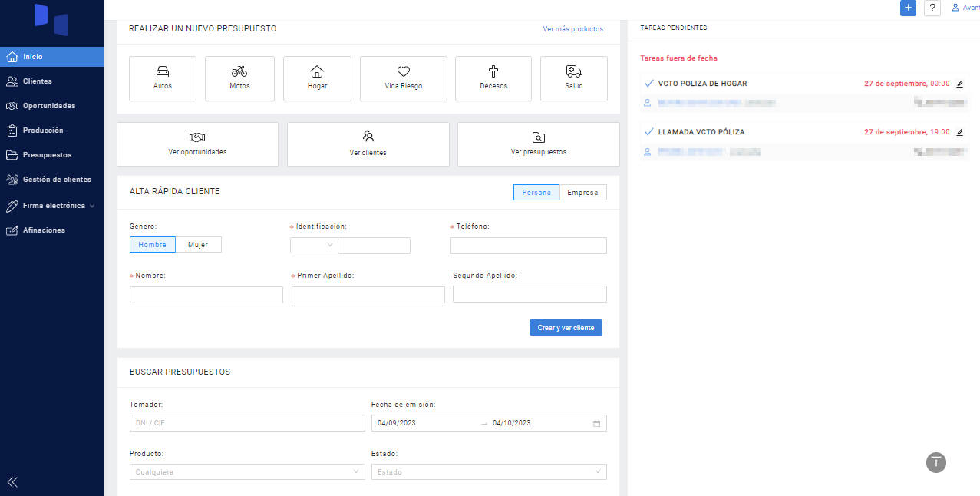Click the Primer Apellido field
Screen dimensions: 980x496
pos(368,295)
